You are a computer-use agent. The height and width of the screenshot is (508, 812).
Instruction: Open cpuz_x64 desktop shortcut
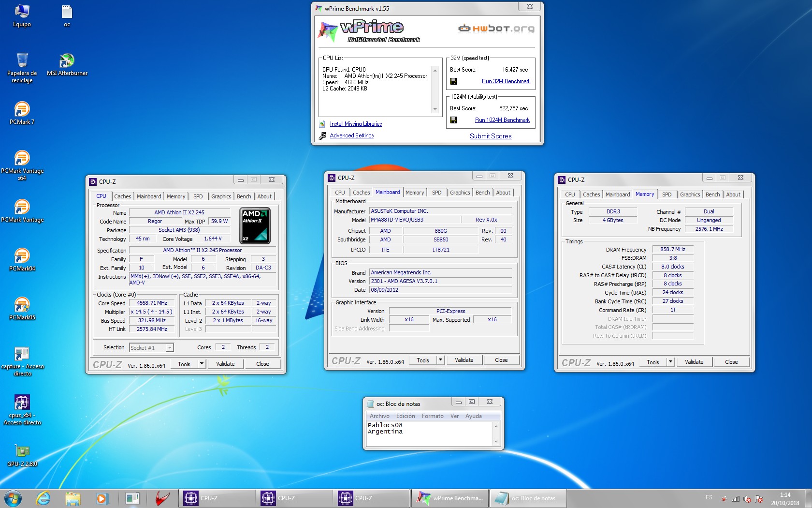click(22, 410)
